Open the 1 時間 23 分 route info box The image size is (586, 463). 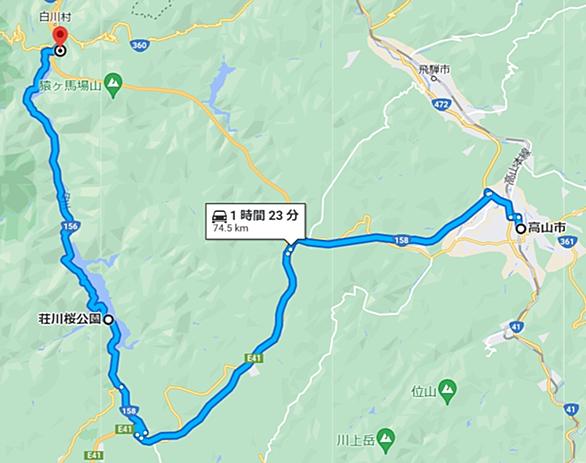255,221
